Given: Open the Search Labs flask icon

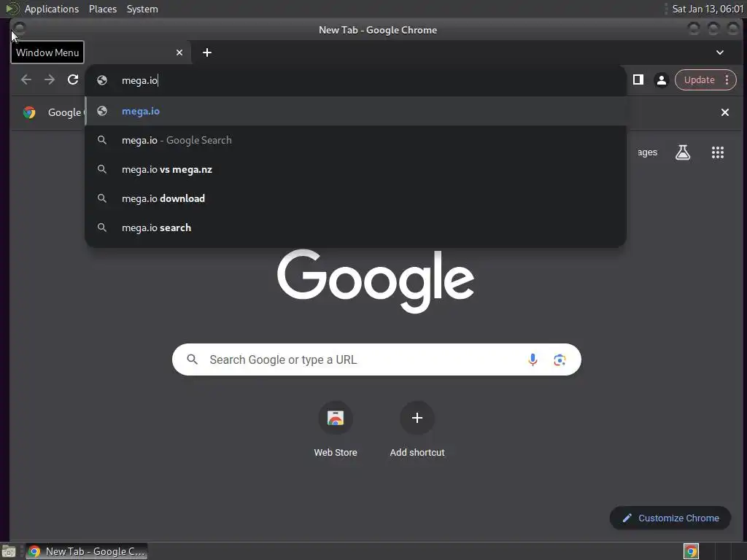Looking at the screenshot, I should [x=683, y=152].
